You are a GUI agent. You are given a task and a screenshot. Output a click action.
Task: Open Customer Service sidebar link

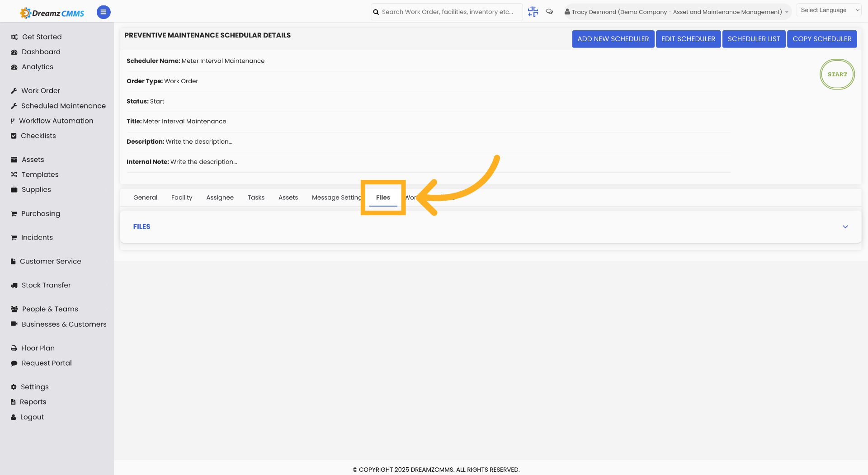[x=51, y=261]
